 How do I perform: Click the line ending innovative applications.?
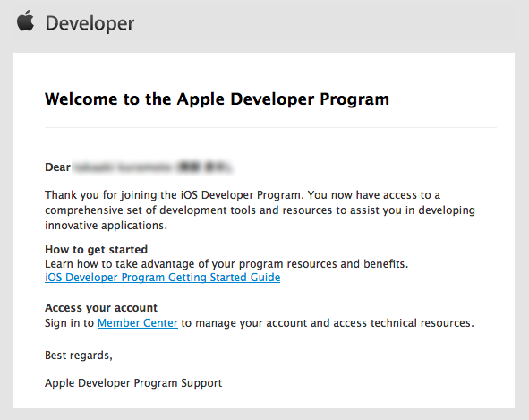[106, 226]
